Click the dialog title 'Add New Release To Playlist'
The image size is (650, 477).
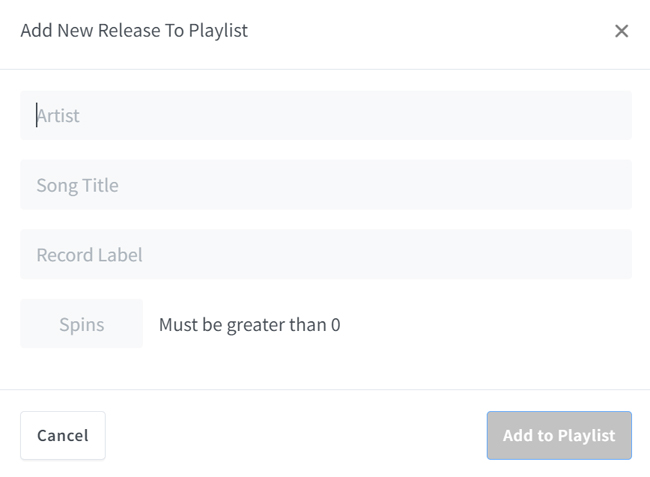click(134, 30)
